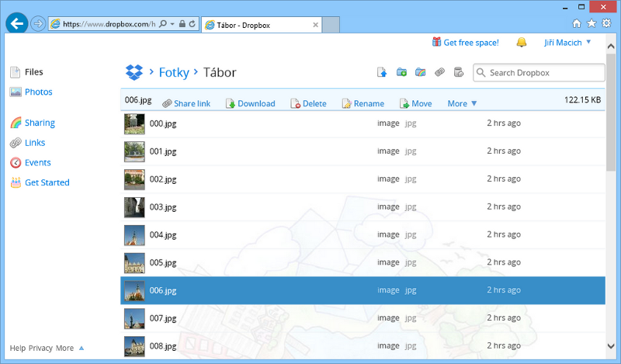Click the share folder rainbow icon
This screenshot has height=364, width=621.
click(420, 73)
